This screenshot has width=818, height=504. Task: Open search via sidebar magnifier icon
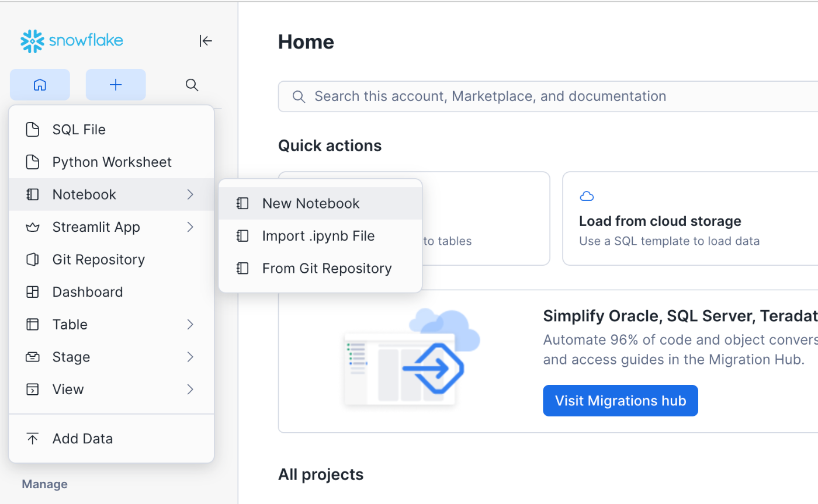(192, 85)
